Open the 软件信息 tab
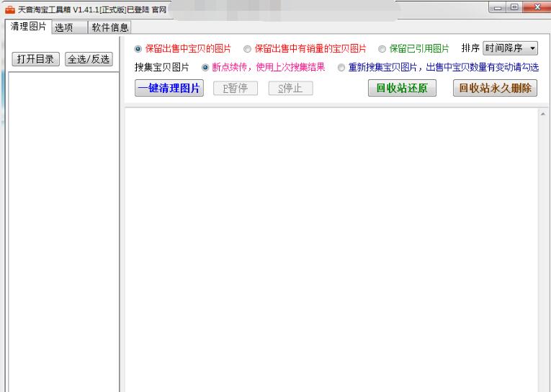The width and height of the screenshot is (551, 392). (109, 27)
